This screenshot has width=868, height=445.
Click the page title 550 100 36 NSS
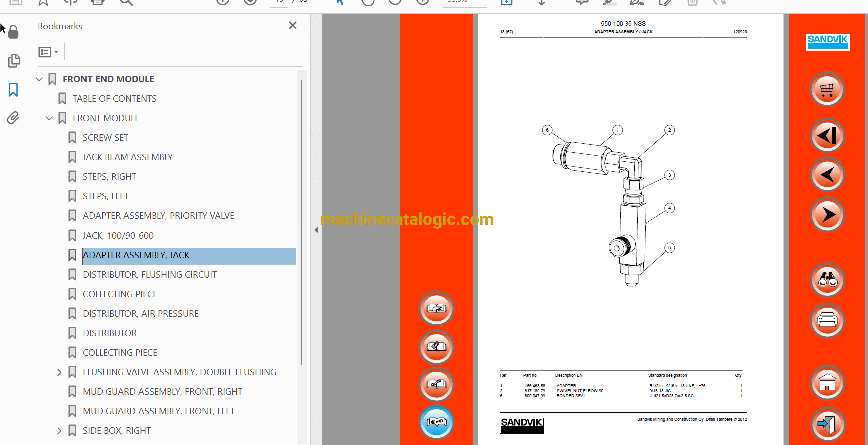coord(623,24)
